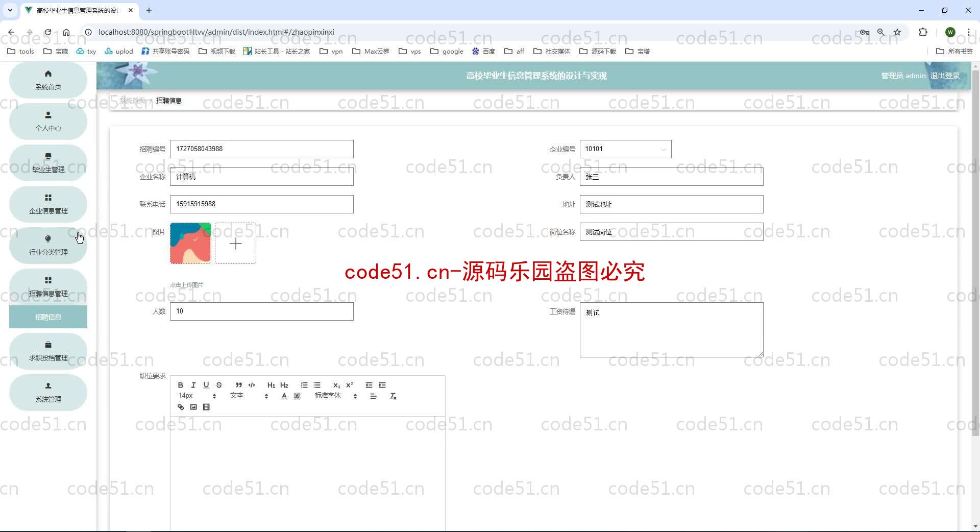Apply Heading 1 style

click(271, 385)
